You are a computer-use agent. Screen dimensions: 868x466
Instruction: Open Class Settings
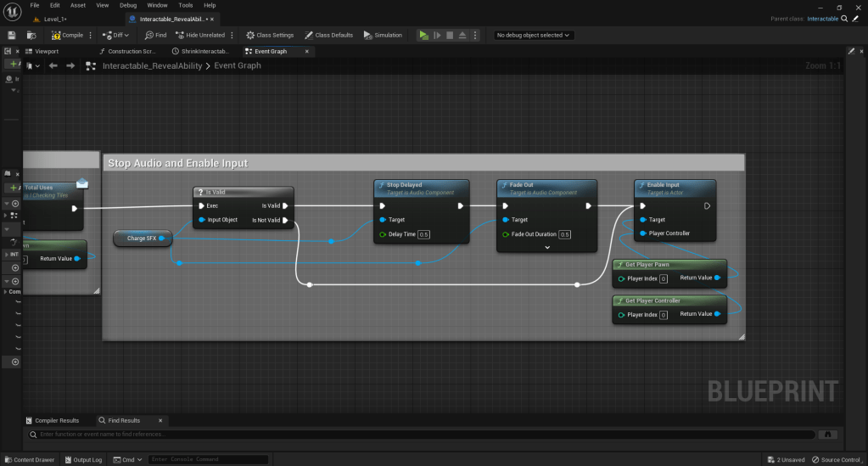coord(270,35)
